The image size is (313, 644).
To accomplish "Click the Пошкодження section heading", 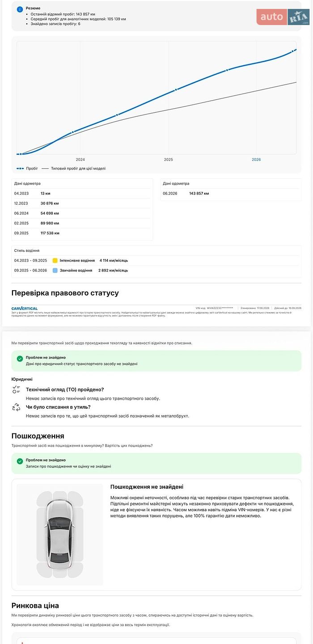I will [38, 436].
